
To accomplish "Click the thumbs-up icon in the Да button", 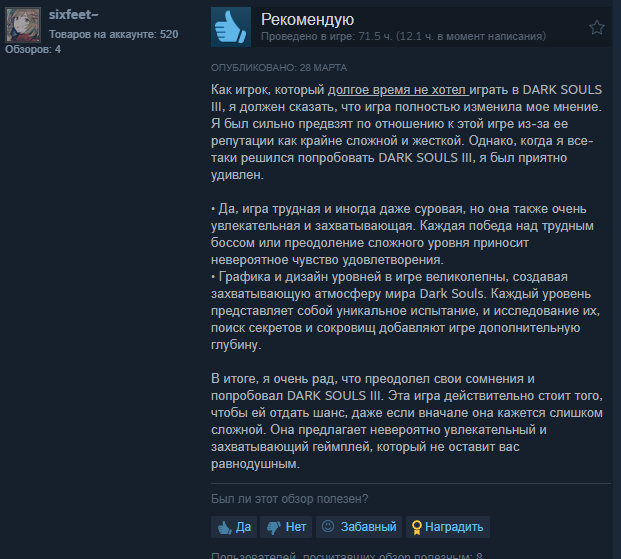I will click(x=224, y=527).
